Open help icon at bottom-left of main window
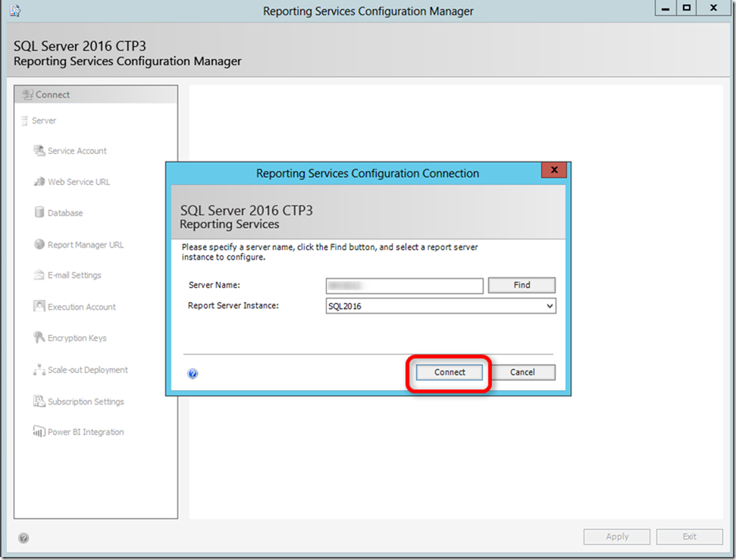736x560 pixels. click(23, 538)
